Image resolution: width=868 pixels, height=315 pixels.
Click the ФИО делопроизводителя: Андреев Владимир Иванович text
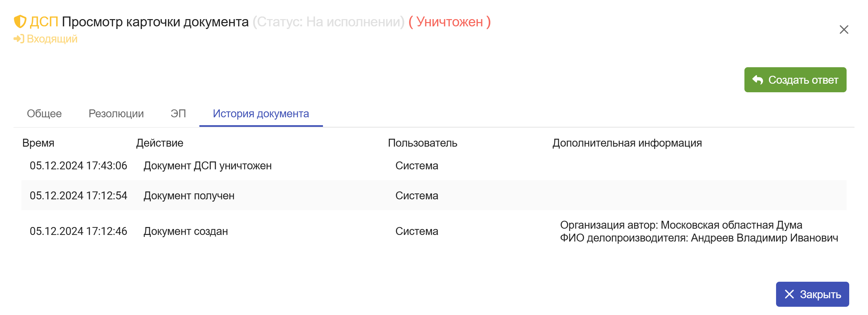point(699,238)
